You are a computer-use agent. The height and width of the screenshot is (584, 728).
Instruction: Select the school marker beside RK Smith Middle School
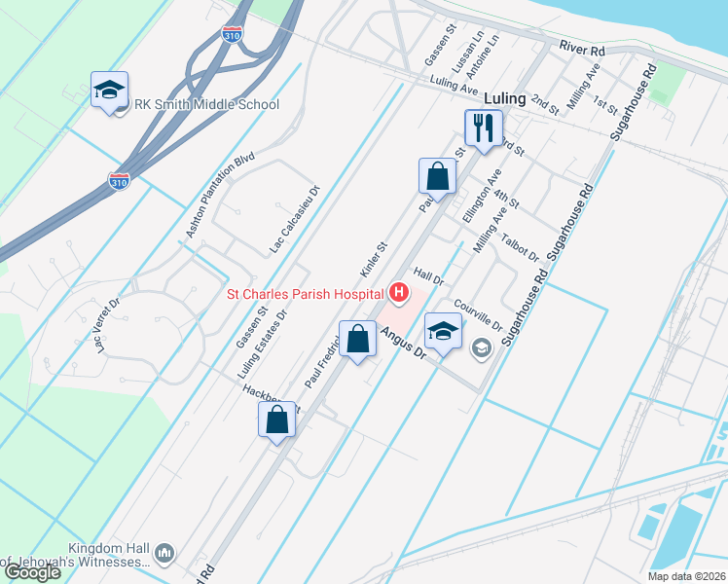pyautogui.click(x=109, y=91)
